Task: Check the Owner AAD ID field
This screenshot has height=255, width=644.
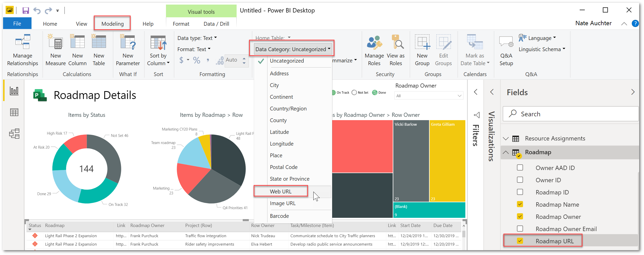Action: (520, 167)
